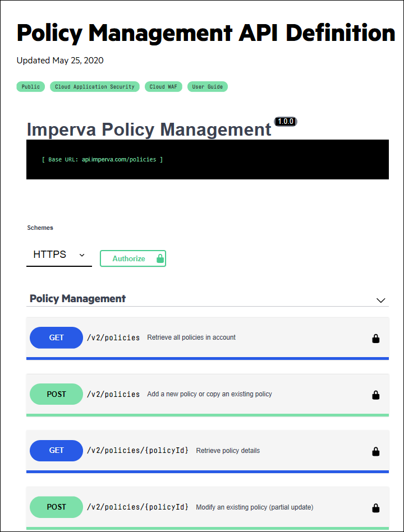404x532 pixels.
Task: Click the blue GET badge for Retrieve policy details
Action: tap(56, 450)
